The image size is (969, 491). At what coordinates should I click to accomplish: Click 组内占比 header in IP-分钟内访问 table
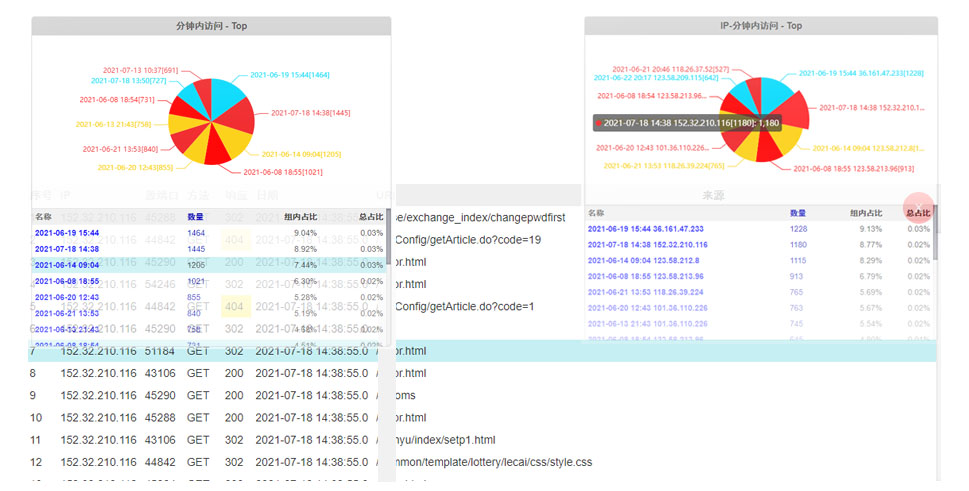click(x=866, y=213)
